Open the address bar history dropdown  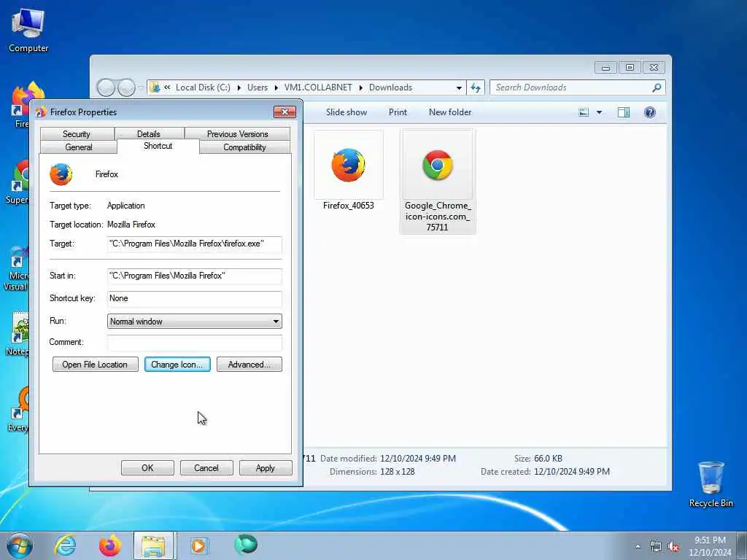click(x=459, y=87)
